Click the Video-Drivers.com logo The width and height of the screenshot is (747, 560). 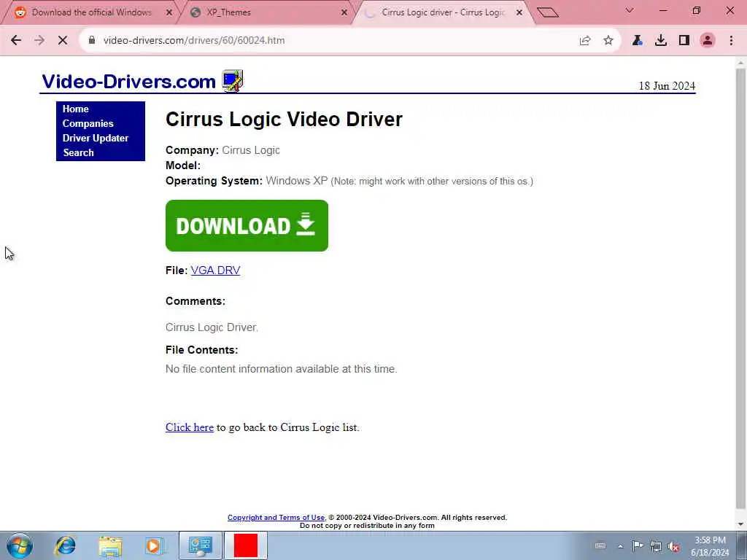[x=128, y=82]
